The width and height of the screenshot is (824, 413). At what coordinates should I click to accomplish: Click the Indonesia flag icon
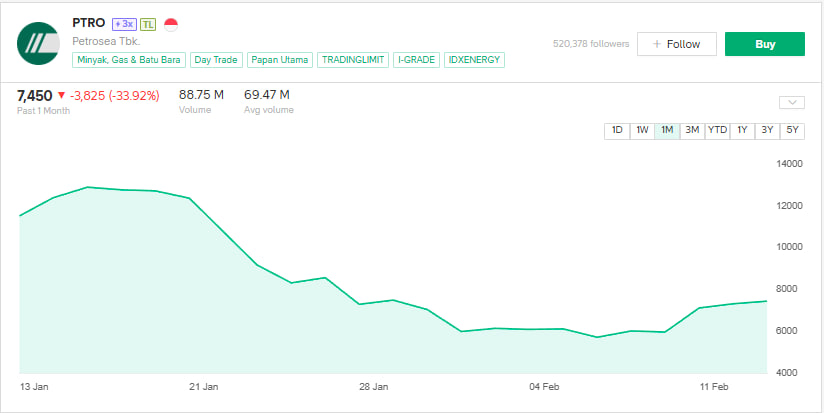(170, 24)
